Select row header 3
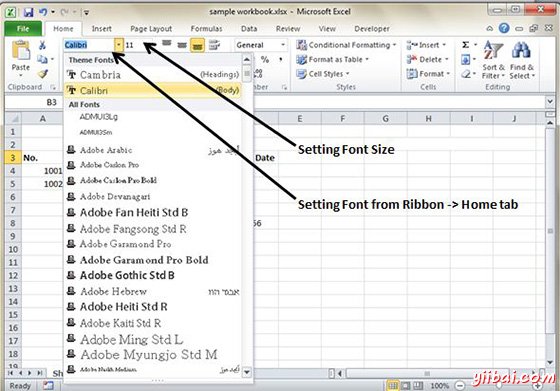Screen dimensions: 560x391 pyautogui.click(x=13, y=157)
